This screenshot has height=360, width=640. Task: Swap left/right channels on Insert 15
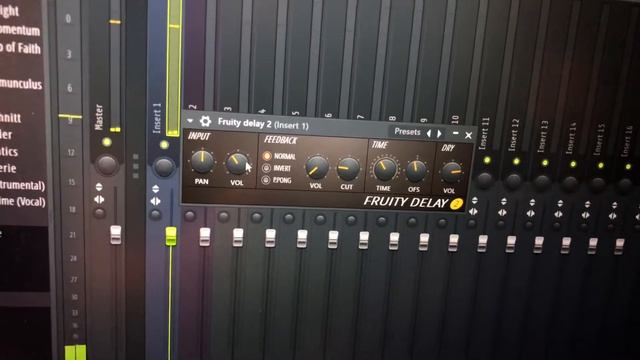click(x=586, y=215)
